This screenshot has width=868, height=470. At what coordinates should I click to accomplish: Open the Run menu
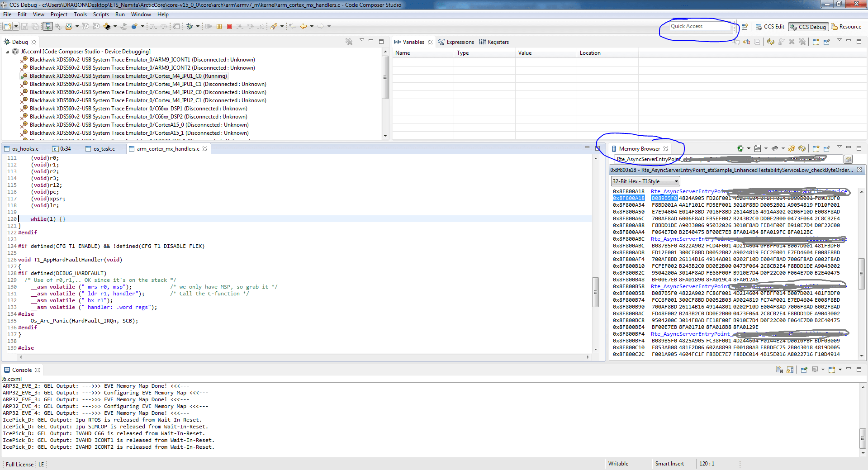(119, 14)
